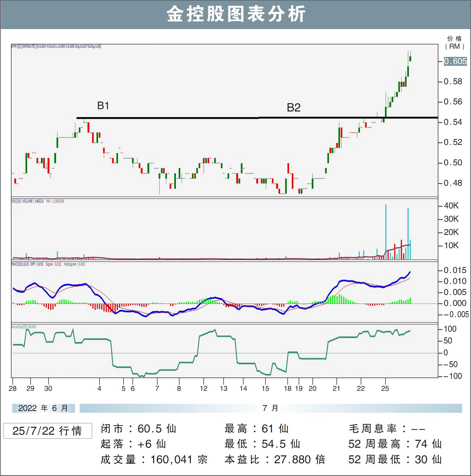Click the MACD(20,10,9) indicator label

tap(48, 264)
